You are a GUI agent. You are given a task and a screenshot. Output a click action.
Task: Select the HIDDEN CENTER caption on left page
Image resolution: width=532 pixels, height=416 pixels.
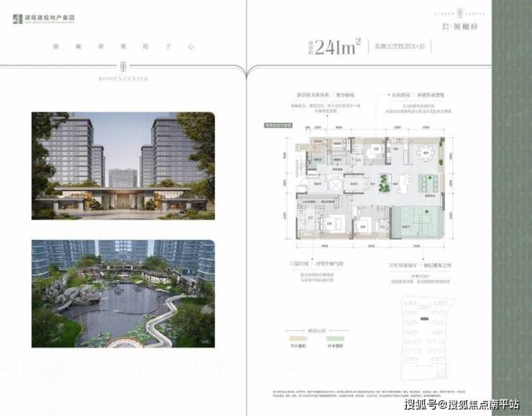pos(123,78)
